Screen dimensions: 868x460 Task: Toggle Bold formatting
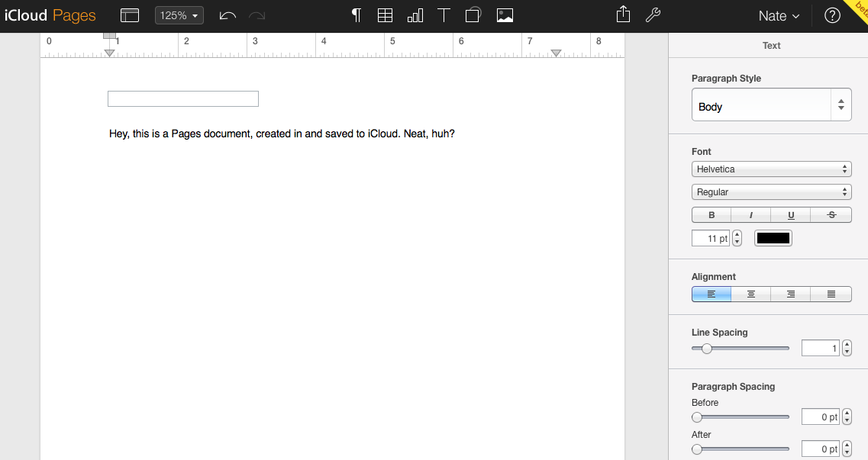pos(712,215)
